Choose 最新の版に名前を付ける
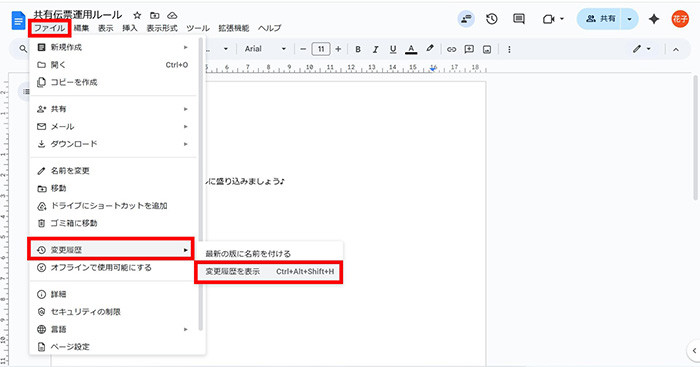Viewport: 700px width, 367px height. click(x=270, y=254)
